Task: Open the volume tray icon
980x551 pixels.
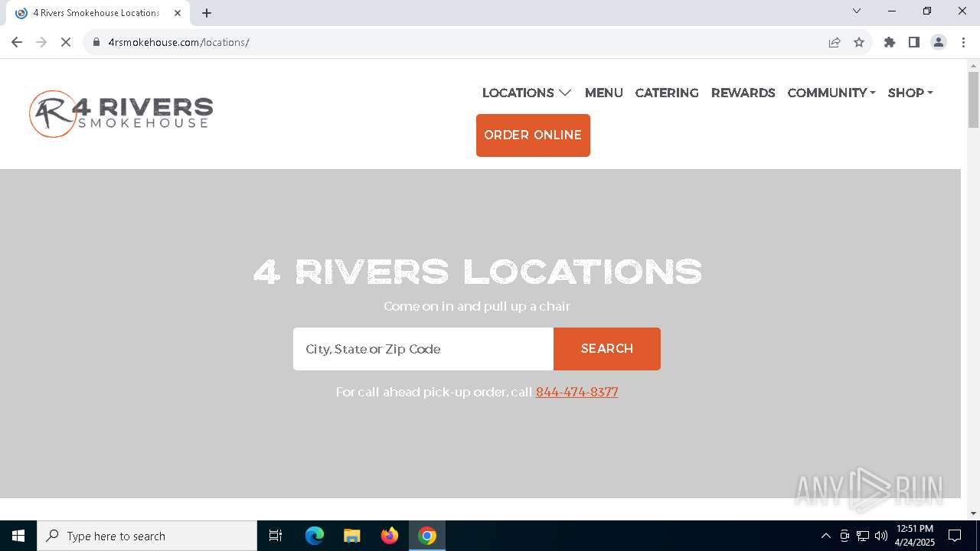Action: 881,536
